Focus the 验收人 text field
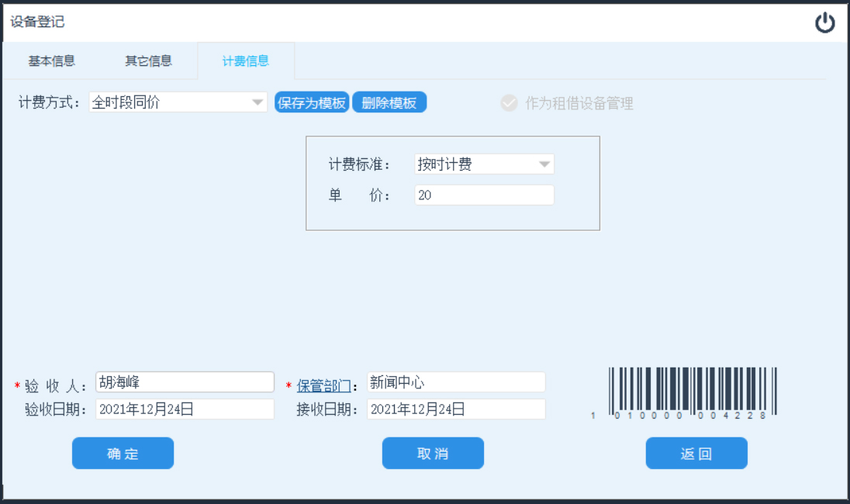Image resolution: width=850 pixels, height=504 pixels. 185,382
